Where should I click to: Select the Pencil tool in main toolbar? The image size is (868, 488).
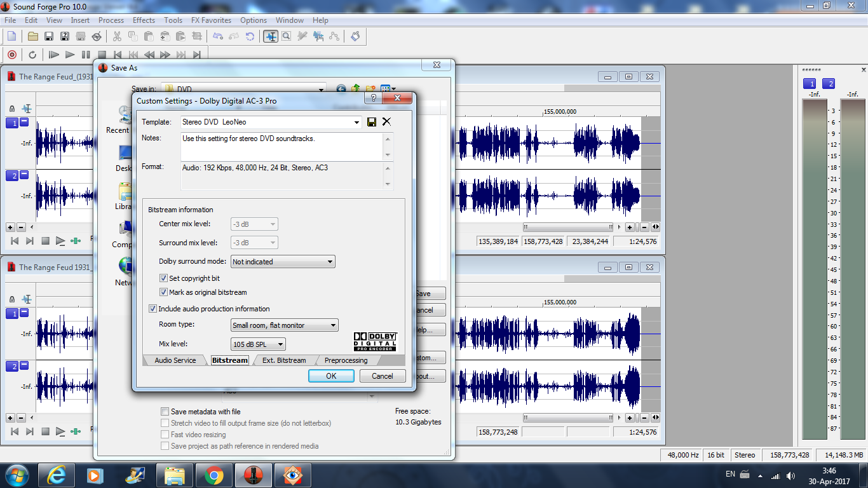[x=302, y=36]
